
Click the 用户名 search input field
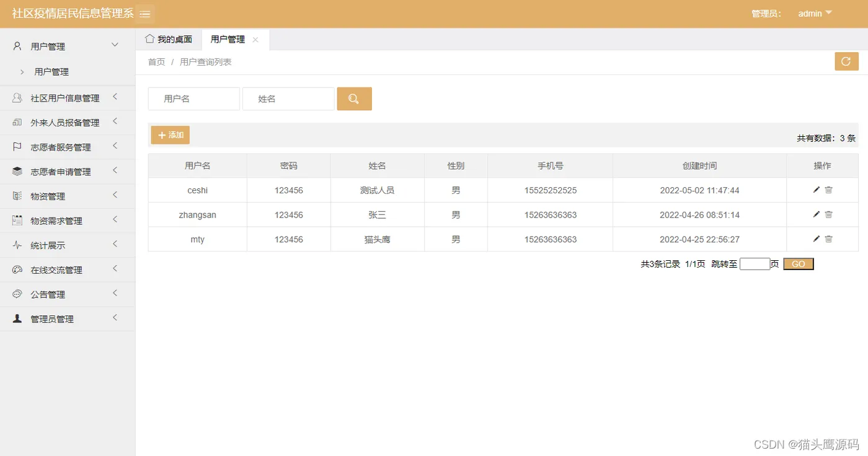(194, 99)
